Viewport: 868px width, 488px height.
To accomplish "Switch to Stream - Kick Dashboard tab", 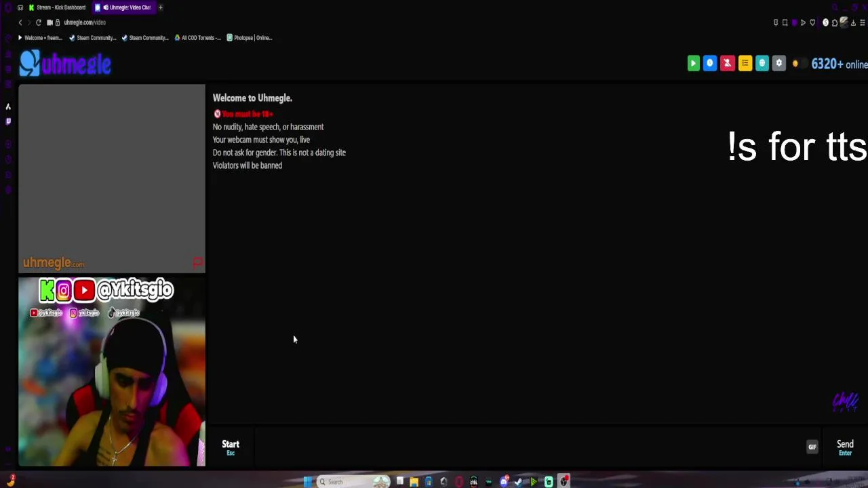I will [57, 7].
